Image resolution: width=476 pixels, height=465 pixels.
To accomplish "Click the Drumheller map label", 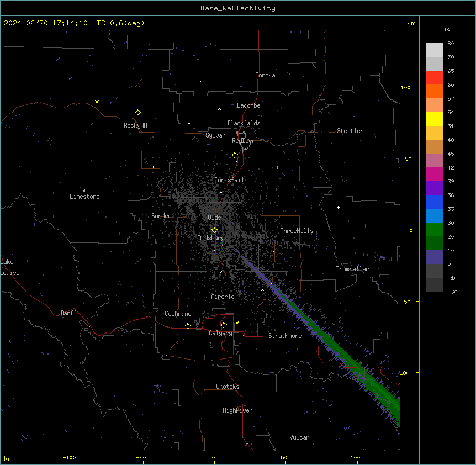I will tap(352, 269).
